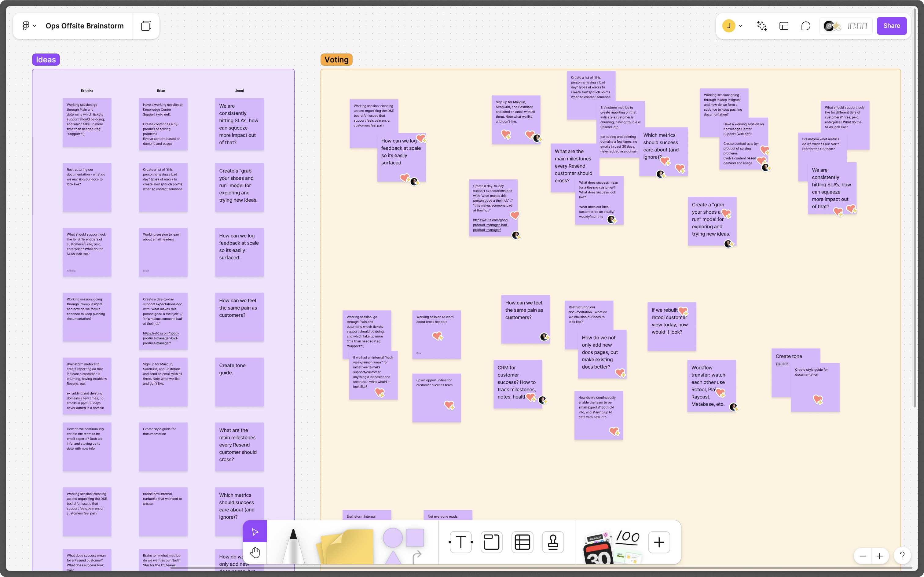
Task: Switch to the Ideas tab
Action: pyautogui.click(x=45, y=60)
